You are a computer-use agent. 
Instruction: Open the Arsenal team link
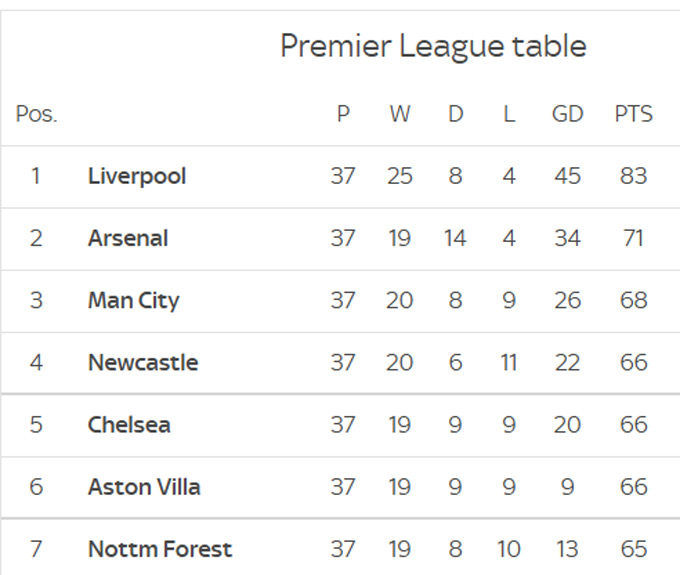pyautogui.click(x=128, y=238)
